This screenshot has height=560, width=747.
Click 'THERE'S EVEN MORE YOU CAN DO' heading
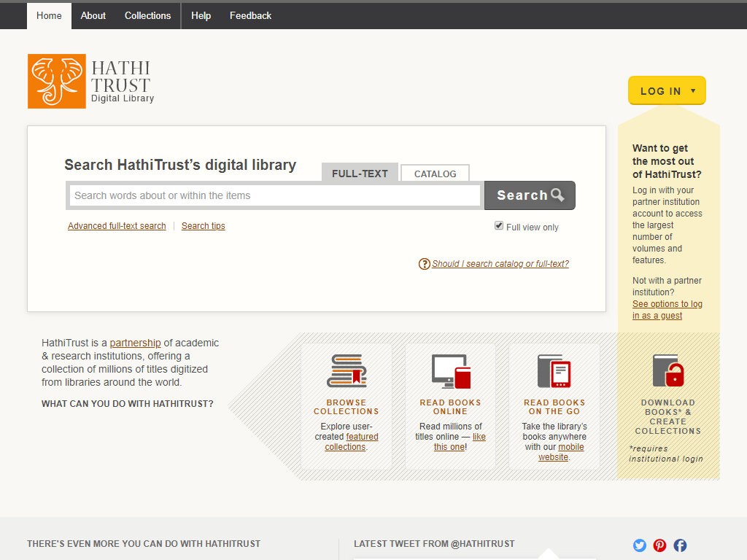pyautogui.click(x=144, y=544)
